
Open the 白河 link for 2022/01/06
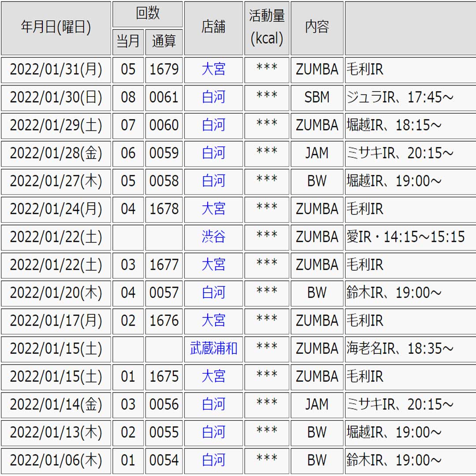pos(213,460)
